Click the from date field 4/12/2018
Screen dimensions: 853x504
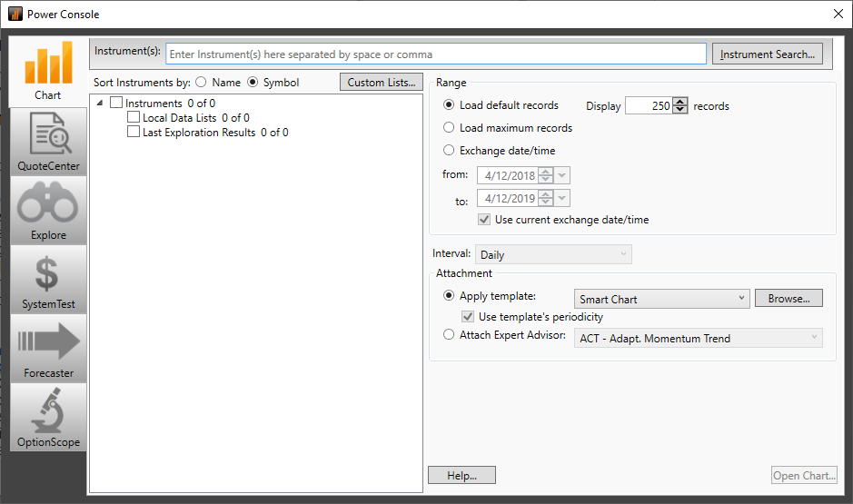pyautogui.click(x=508, y=175)
